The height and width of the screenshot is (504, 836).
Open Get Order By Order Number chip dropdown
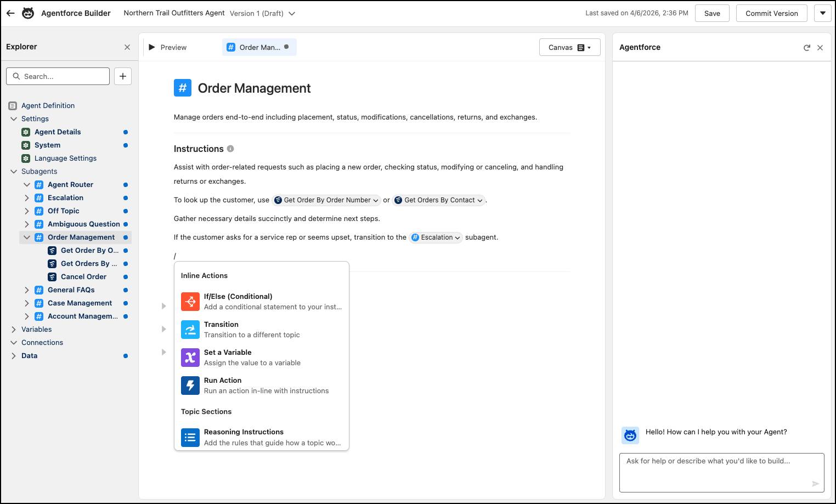click(376, 201)
